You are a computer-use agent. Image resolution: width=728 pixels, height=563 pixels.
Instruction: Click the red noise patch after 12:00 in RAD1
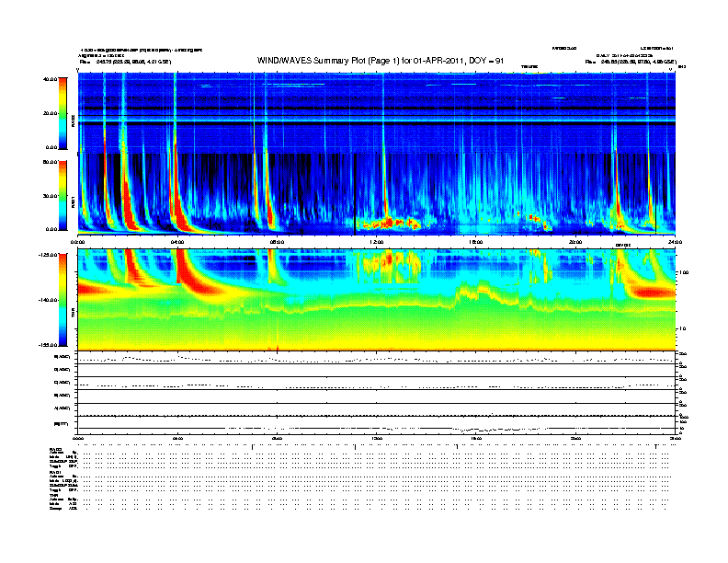pos(390,224)
